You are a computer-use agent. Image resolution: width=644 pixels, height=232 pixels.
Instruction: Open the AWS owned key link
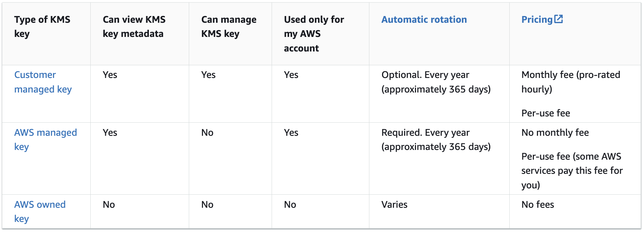(x=40, y=211)
